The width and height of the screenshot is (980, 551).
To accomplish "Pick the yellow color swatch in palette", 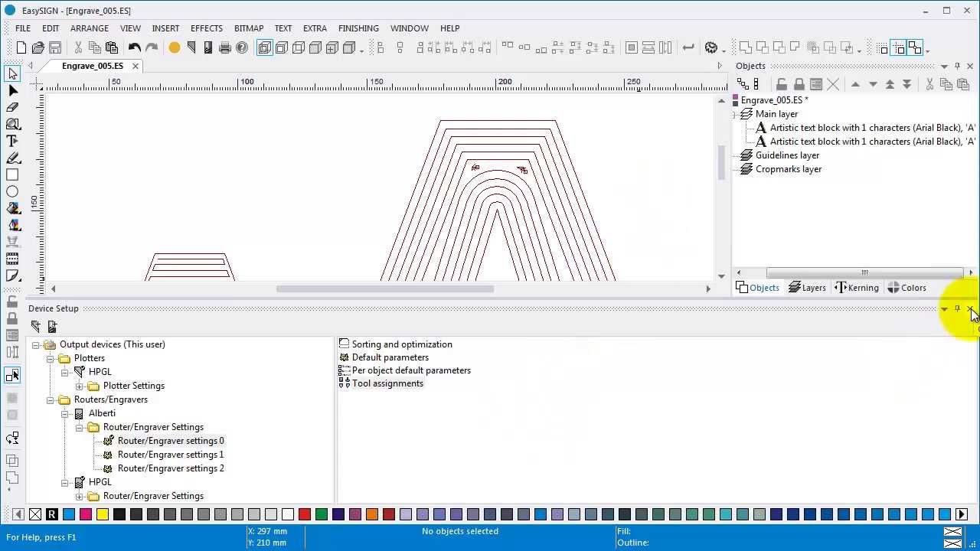I will click(x=103, y=514).
